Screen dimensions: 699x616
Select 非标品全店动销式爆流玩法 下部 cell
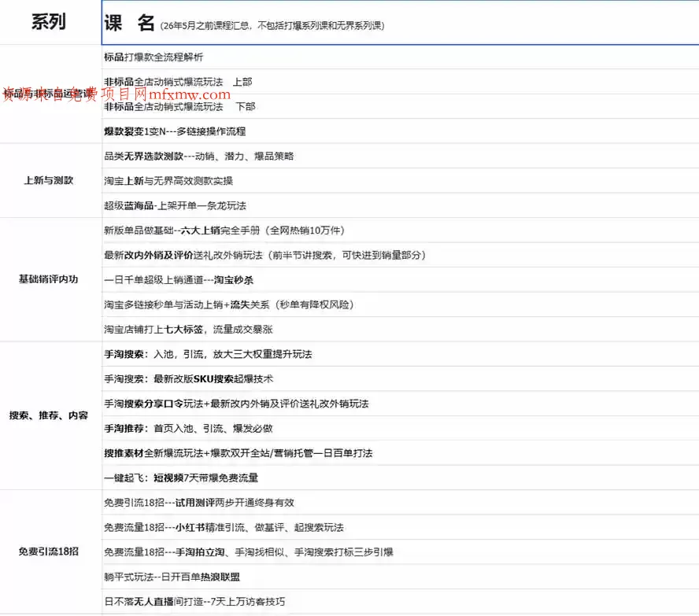coord(401,106)
